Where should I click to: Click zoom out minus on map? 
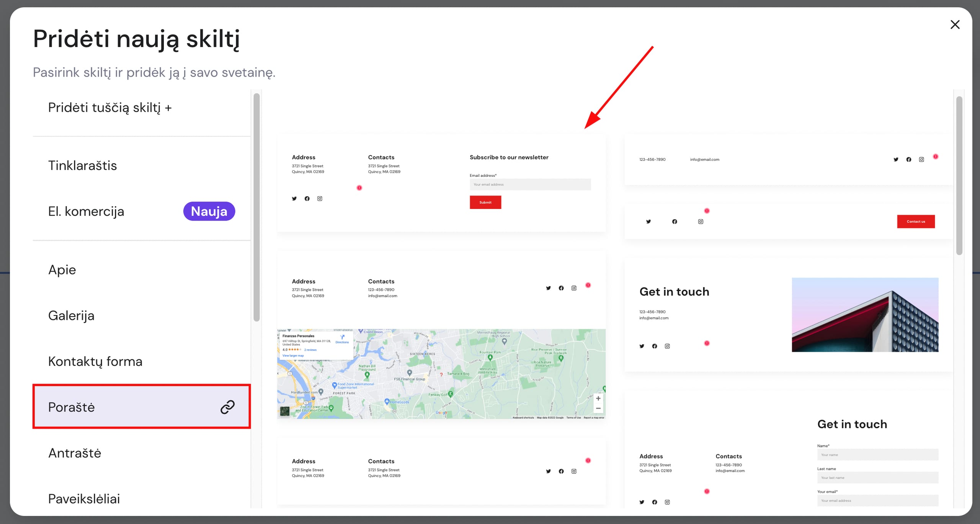click(x=598, y=408)
